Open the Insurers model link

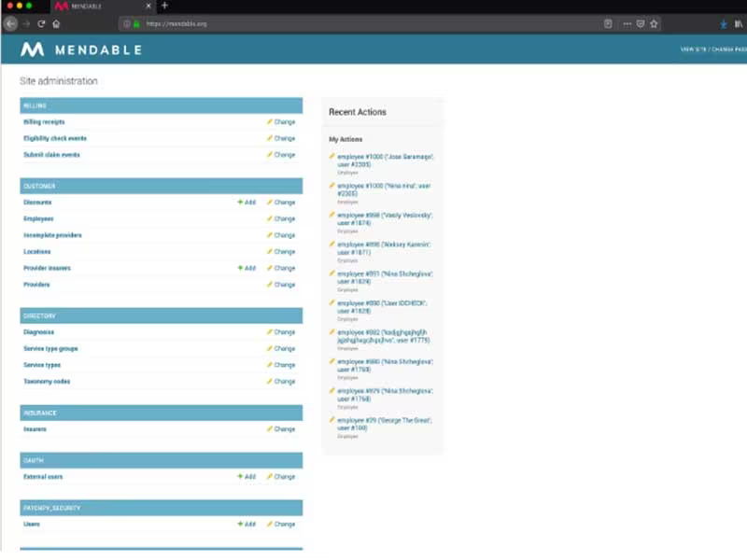click(x=35, y=429)
